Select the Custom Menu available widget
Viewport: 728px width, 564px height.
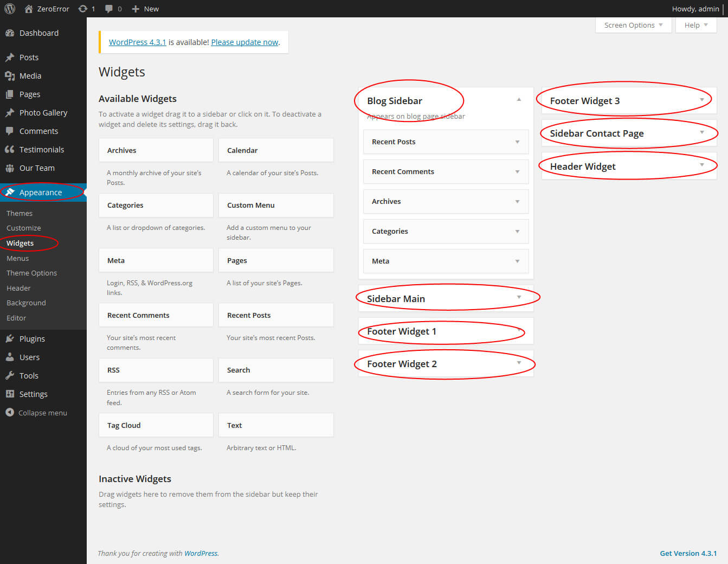point(276,205)
